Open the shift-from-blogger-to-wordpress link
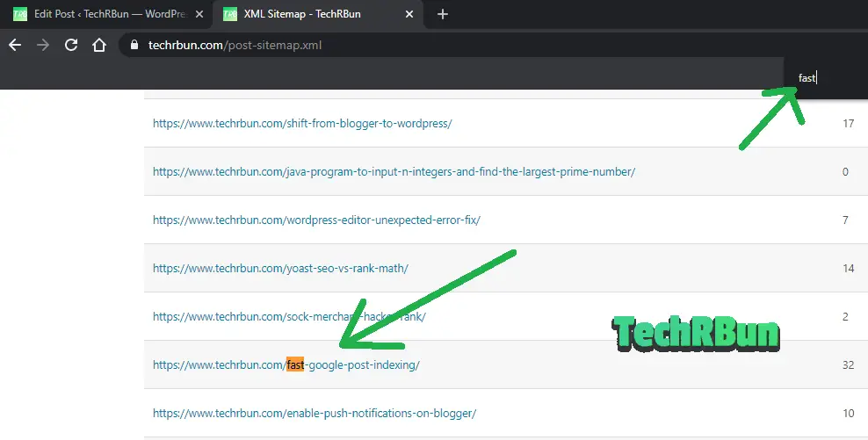868x440 pixels. point(302,124)
